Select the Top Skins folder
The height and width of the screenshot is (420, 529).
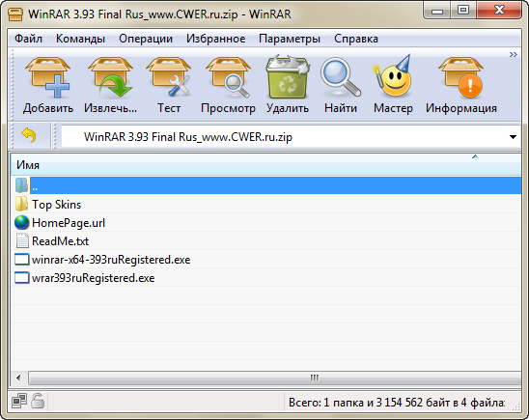(x=57, y=205)
